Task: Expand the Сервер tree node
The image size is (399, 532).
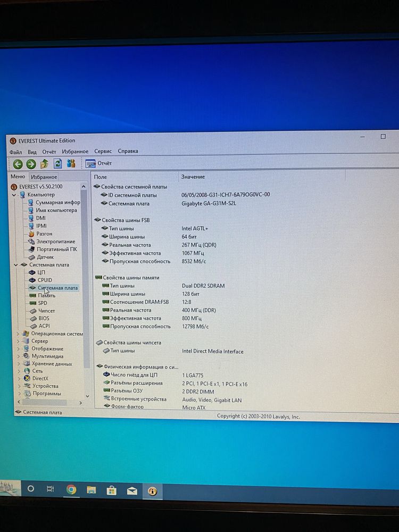Action: click(x=18, y=342)
